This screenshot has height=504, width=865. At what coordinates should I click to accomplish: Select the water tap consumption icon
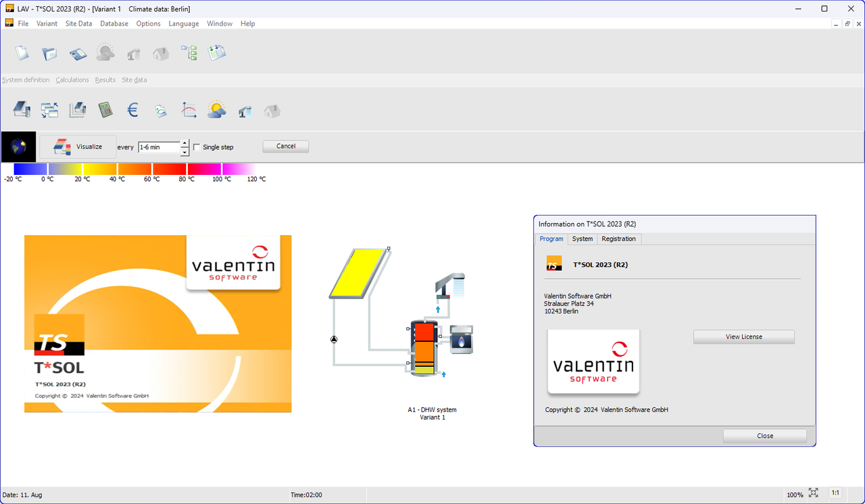click(x=245, y=109)
